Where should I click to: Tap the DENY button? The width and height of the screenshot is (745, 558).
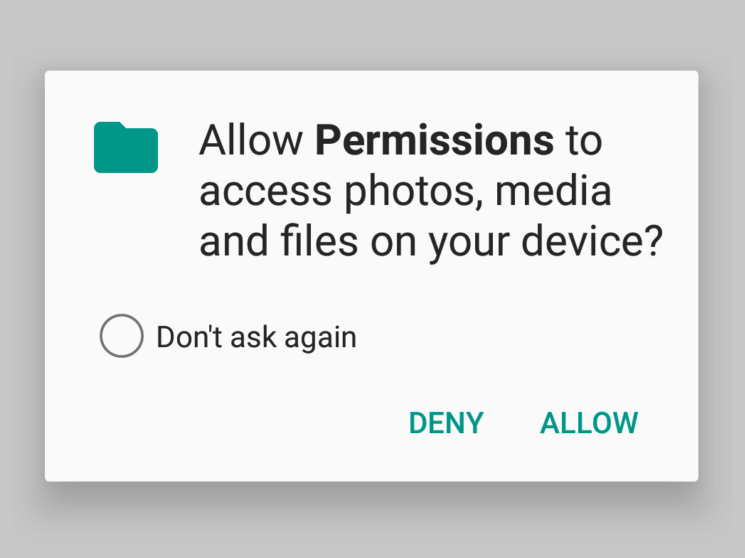pos(446,423)
